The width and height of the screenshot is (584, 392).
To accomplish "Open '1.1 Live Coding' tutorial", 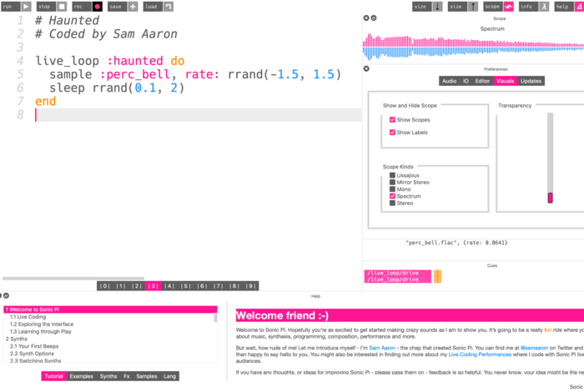I will point(28,317).
